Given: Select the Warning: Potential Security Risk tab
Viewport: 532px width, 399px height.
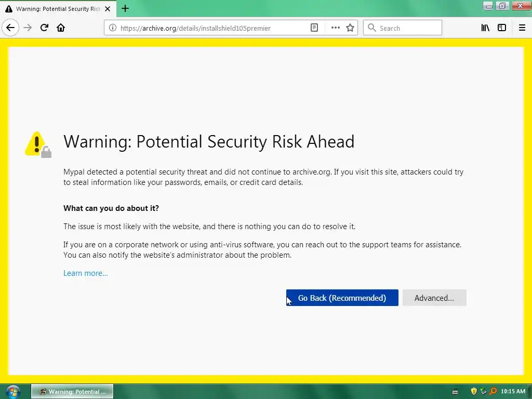Looking at the screenshot, I should point(58,9).
